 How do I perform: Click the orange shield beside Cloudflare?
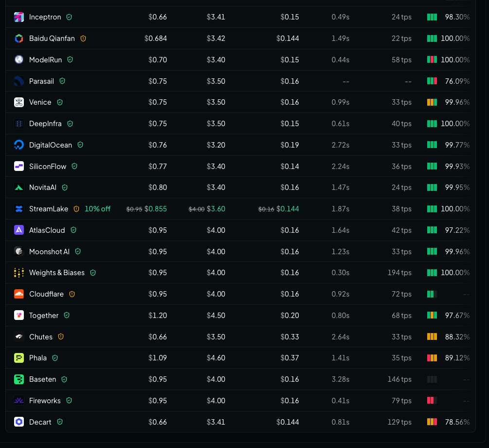click(72, 294)
